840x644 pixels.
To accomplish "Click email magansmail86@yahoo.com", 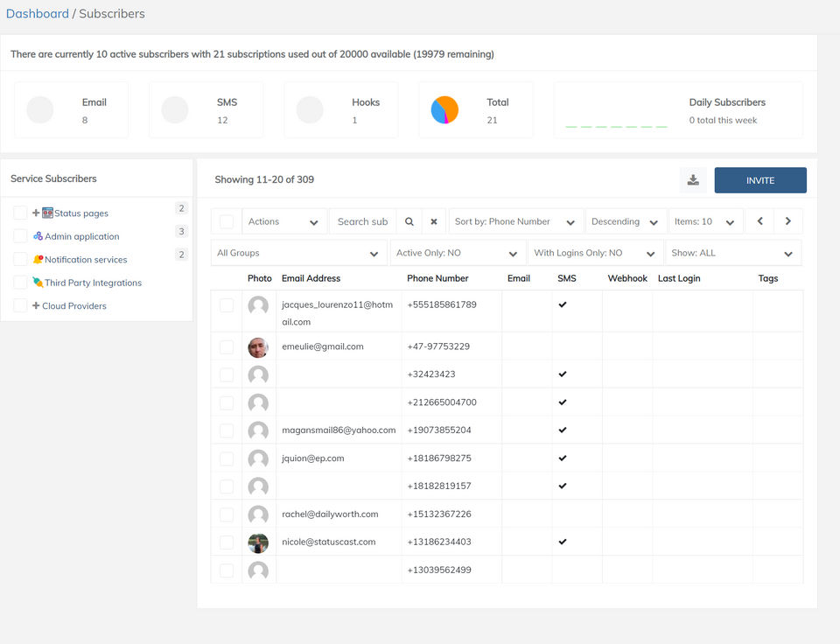I will [339, 430].
